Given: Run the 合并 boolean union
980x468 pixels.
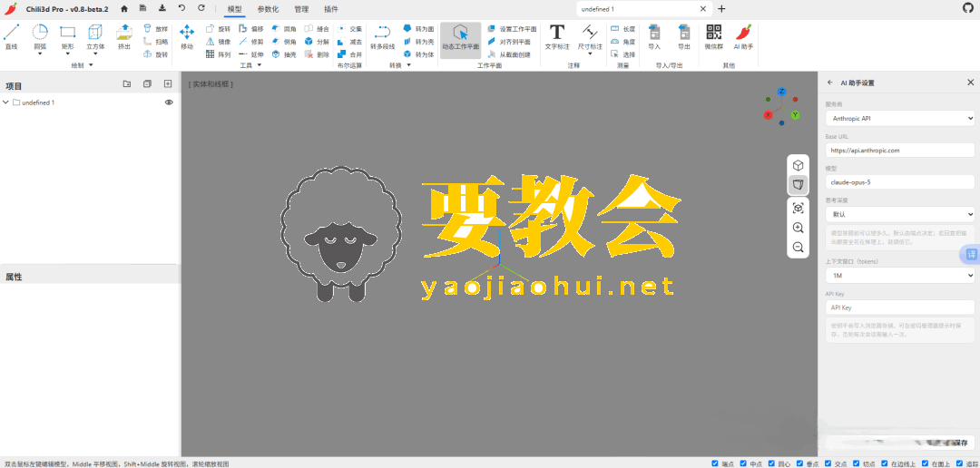Looking at the screenshot, I should click(349, 55).
